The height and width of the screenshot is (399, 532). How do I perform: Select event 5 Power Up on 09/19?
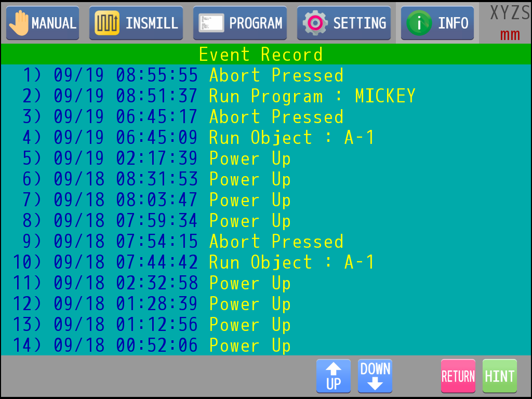pyautogui.click(x=157, y=159)
